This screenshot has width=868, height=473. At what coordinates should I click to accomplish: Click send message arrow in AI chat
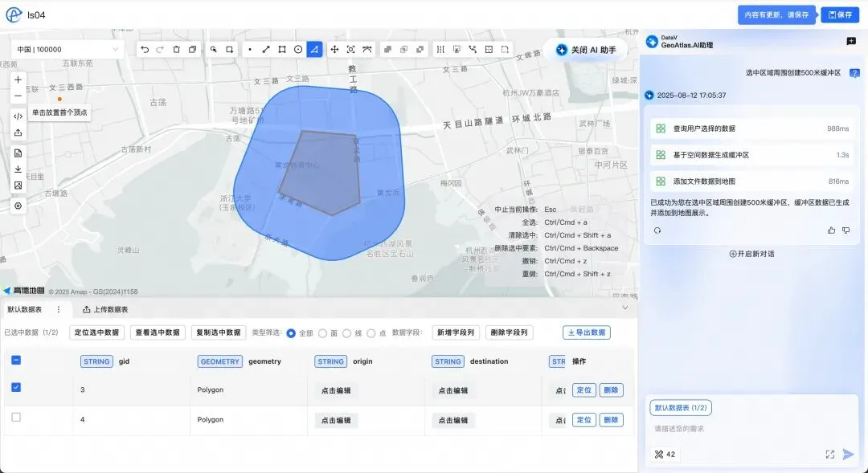[x=848, y=455]
